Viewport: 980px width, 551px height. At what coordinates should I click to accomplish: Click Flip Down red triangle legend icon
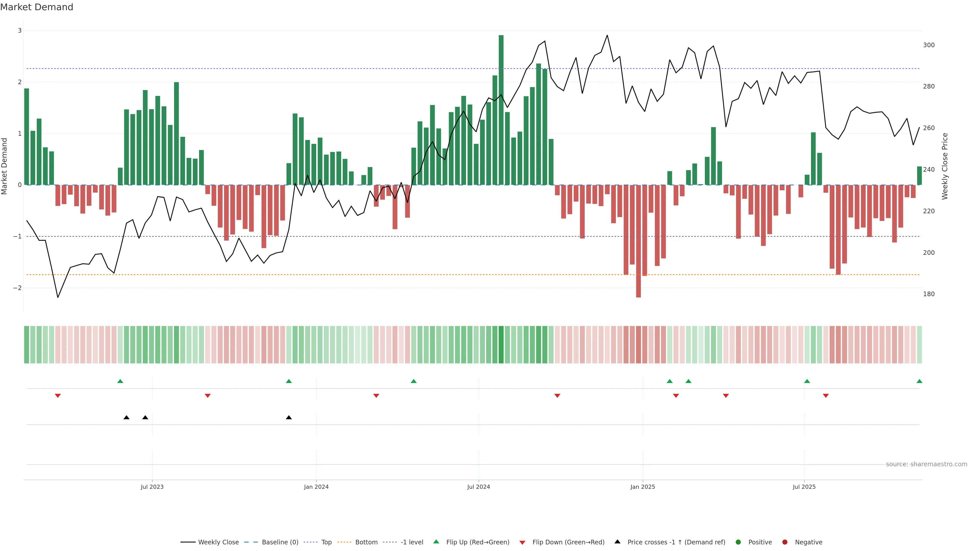coord(522,543)
